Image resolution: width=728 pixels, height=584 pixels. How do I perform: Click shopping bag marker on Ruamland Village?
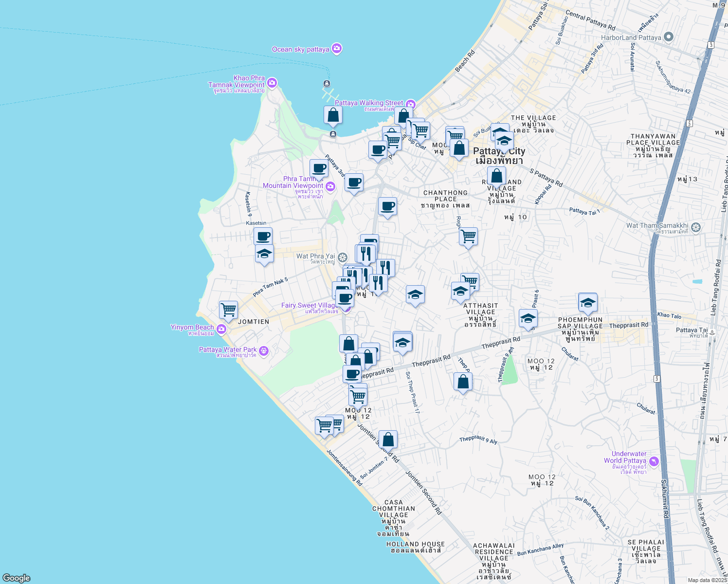click(496, 176)
